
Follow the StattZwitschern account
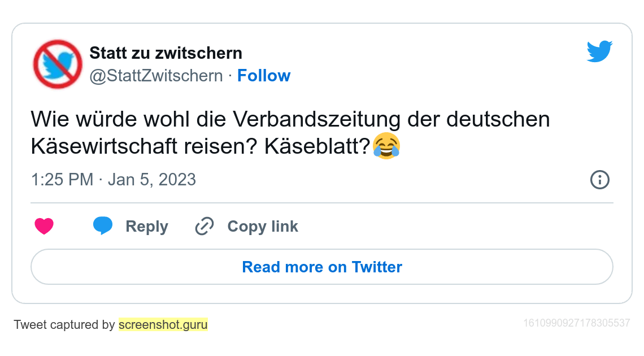263,76
